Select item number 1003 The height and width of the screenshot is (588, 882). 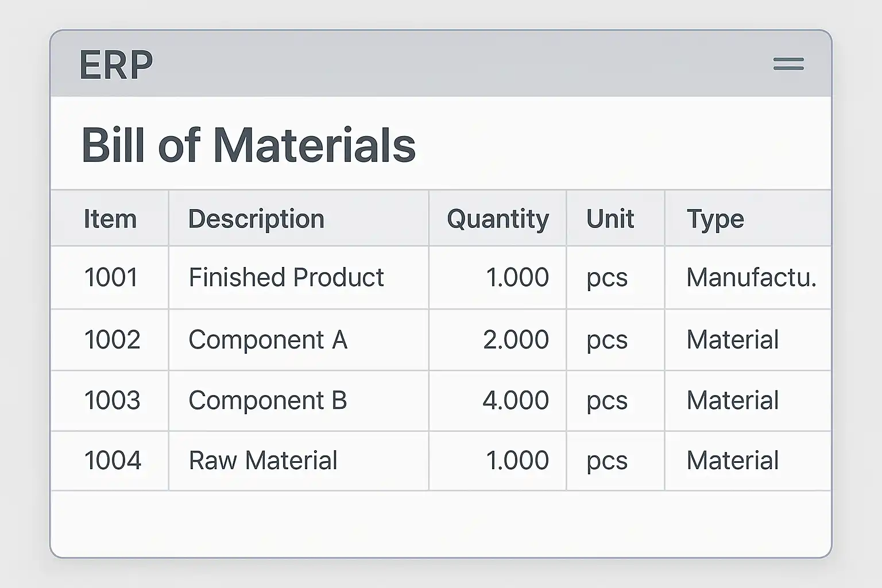[x=112, y=400]
